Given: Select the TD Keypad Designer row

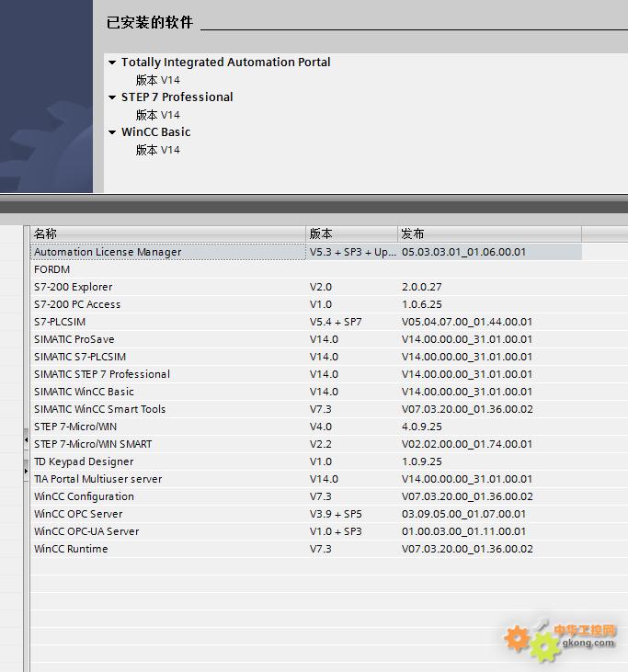Looking at the screenshot, I should (306, 461).
